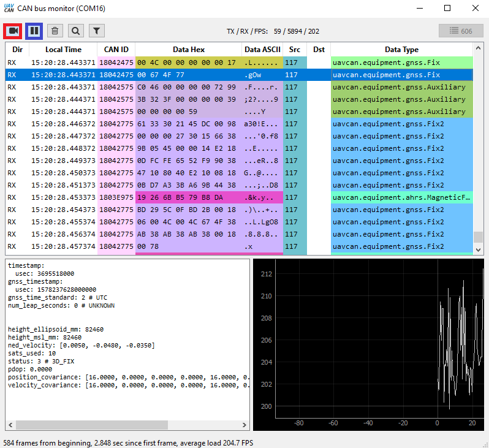Minimize the CAN bus monitor window
The image size is (489, 448).
pyautogui.click(x=419, y=9)
